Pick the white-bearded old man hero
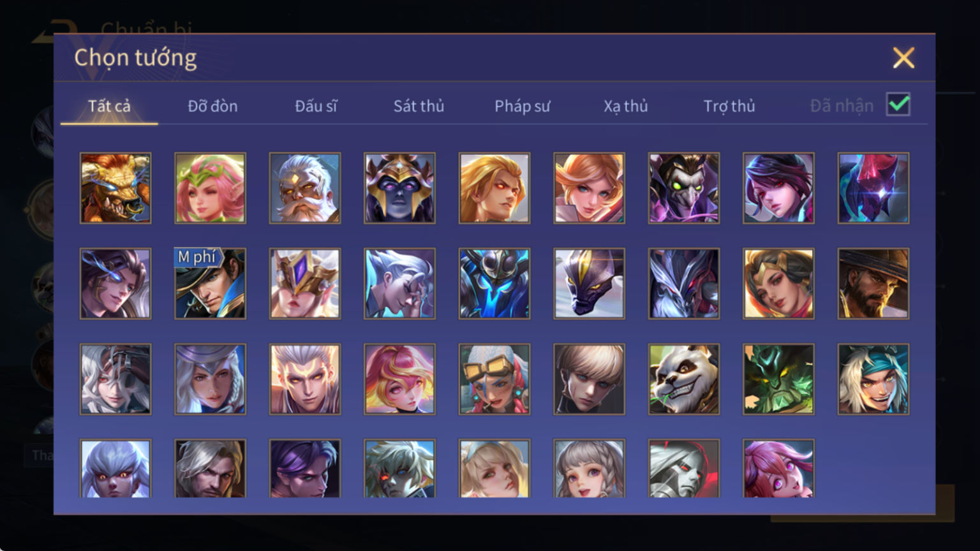980x551 pixels. tap(305, 188)
